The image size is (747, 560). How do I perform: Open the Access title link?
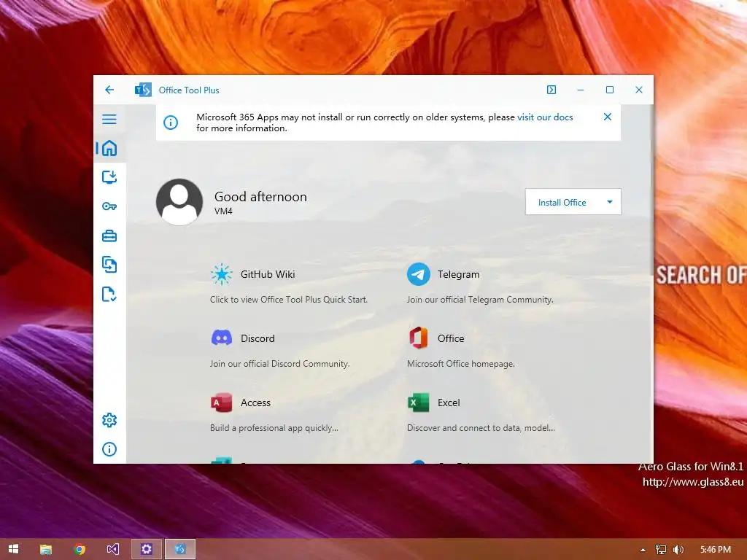tap(255, 402)
